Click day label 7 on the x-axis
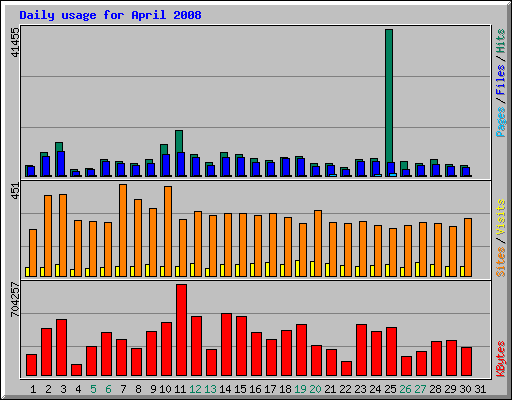 (123, 389)
